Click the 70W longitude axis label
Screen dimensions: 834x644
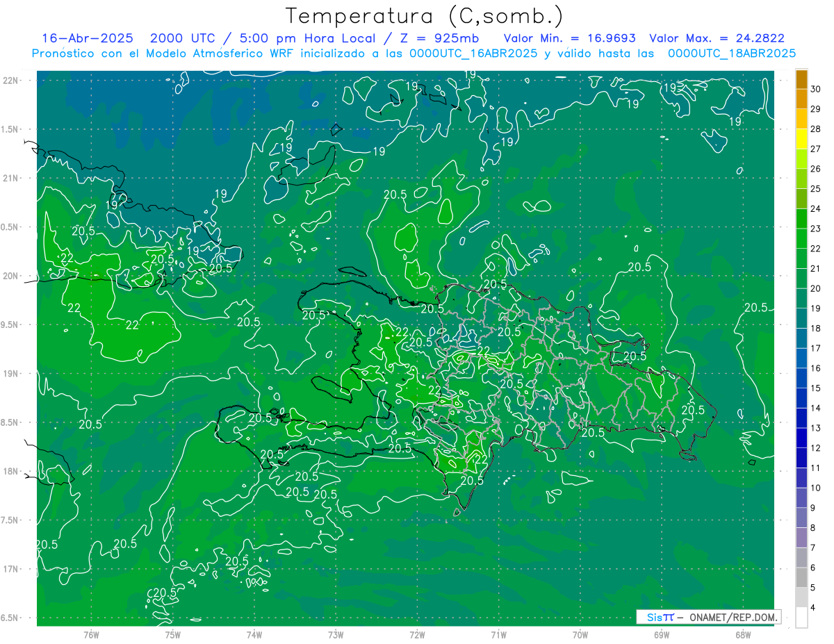click(580, 634)
